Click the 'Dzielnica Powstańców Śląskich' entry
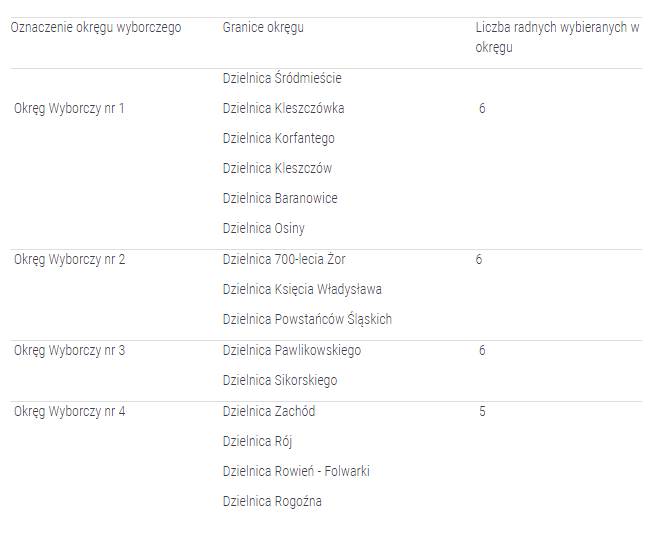658x534 pixels. (x=307, y=320)
